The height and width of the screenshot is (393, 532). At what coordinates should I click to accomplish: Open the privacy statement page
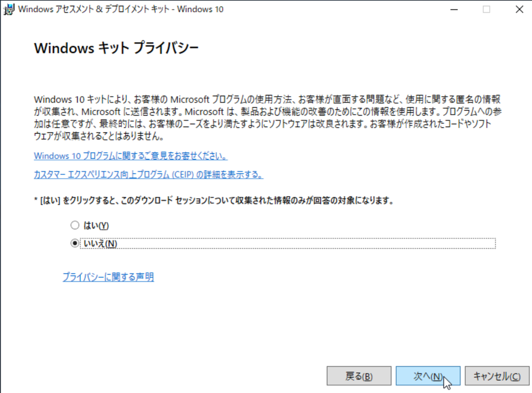108,277
